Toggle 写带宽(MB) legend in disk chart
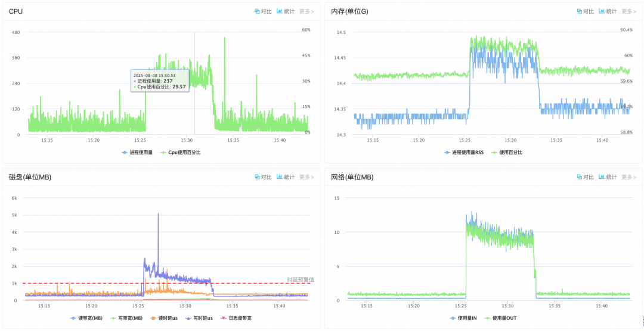This screenshot has height=331, width=644. pyautogui.click(x=126, y=318)
